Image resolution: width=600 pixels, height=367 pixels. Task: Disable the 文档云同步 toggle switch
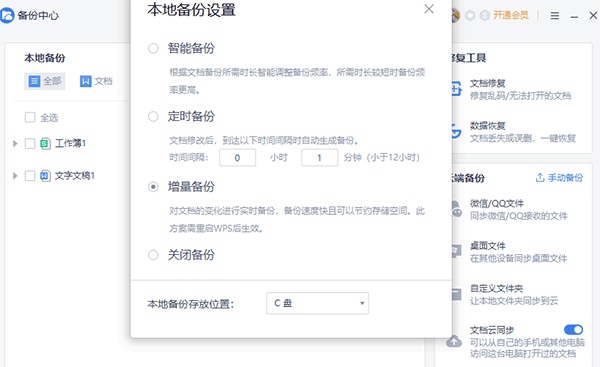[573, 329]
